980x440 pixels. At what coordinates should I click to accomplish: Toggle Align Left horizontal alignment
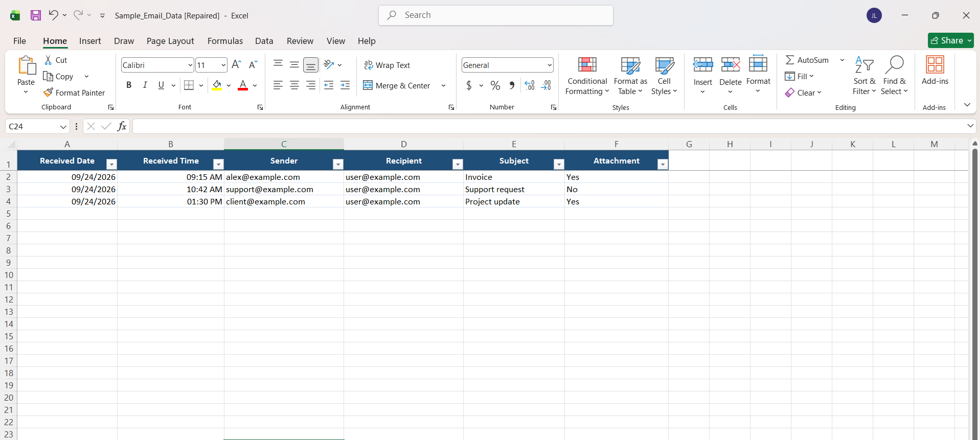click(278, 85)
